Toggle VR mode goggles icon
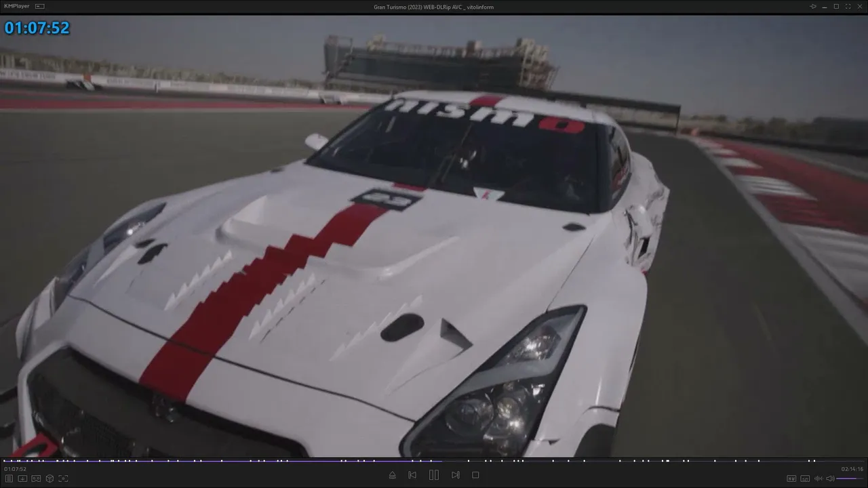 coord(36,479)
